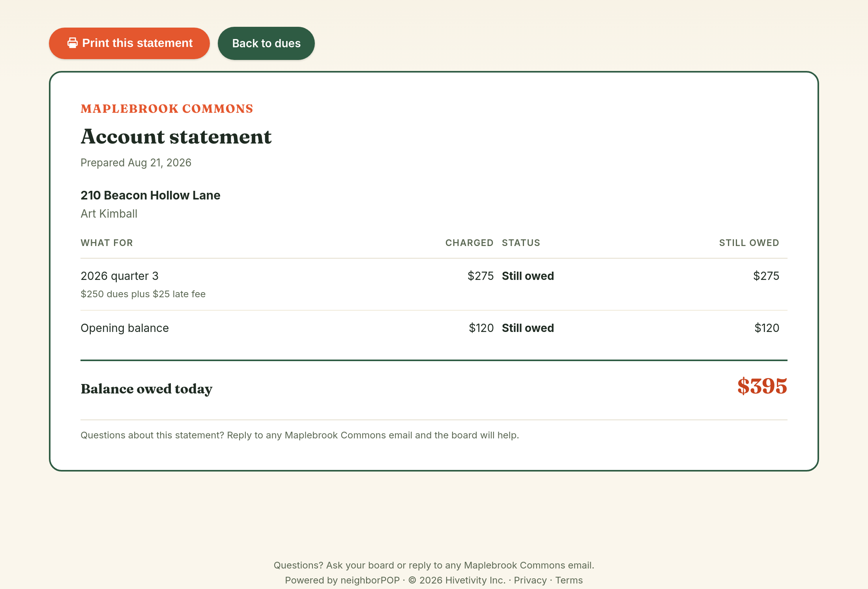Screen dimensions: 868x589
Task: Click the $275 still owed amount in last column
Action: click(766, 276)
